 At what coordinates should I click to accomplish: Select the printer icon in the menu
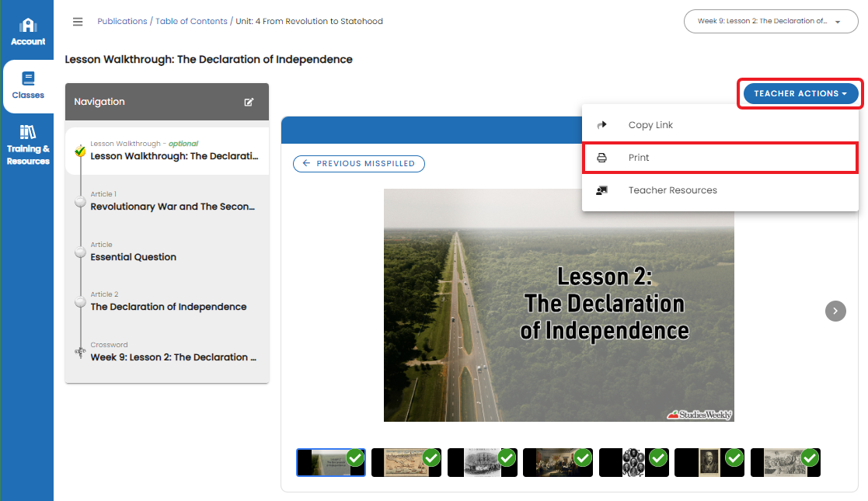click(x=601, y=157)
